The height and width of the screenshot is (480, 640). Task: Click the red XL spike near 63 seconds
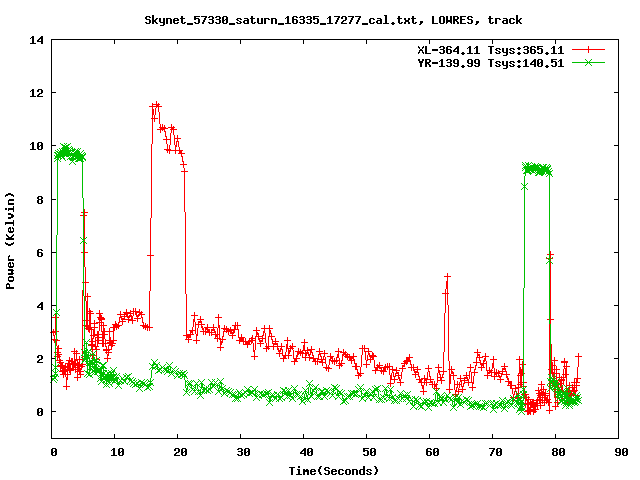(x=447, y=278)
